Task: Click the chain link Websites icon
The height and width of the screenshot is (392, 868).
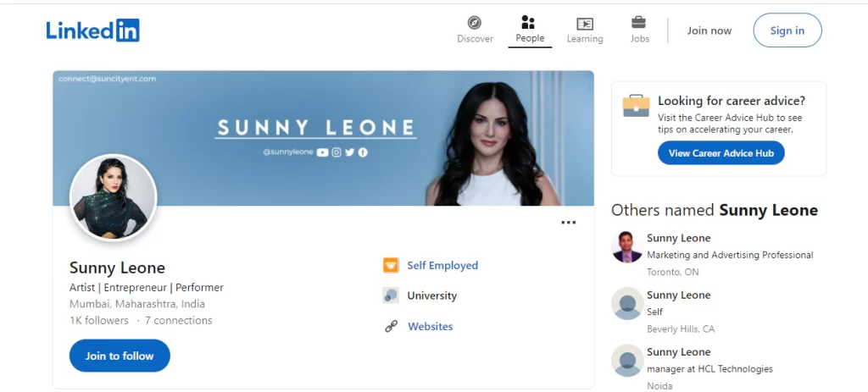Action: (391, 327)
